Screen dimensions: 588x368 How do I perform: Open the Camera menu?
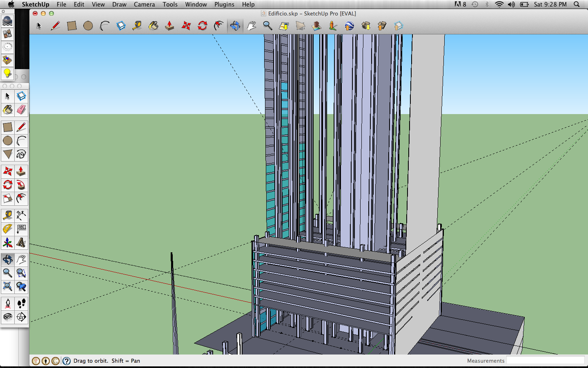click(144, 4)
